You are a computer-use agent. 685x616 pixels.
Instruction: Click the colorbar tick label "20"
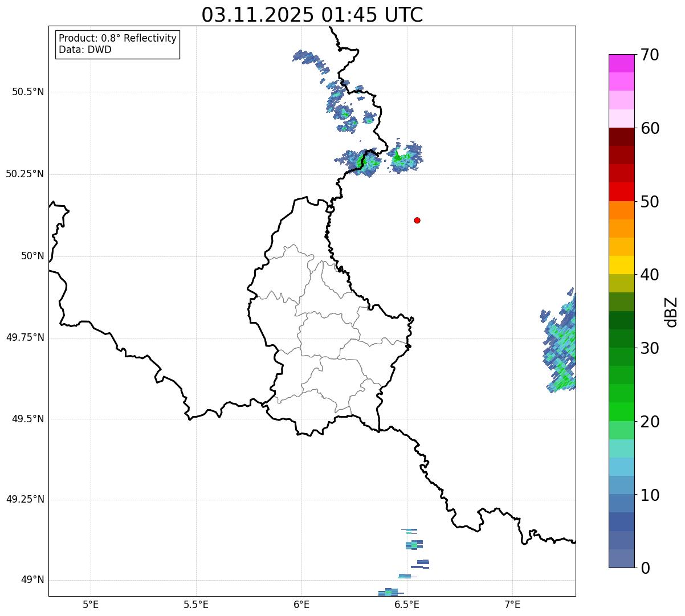[650, 422]
